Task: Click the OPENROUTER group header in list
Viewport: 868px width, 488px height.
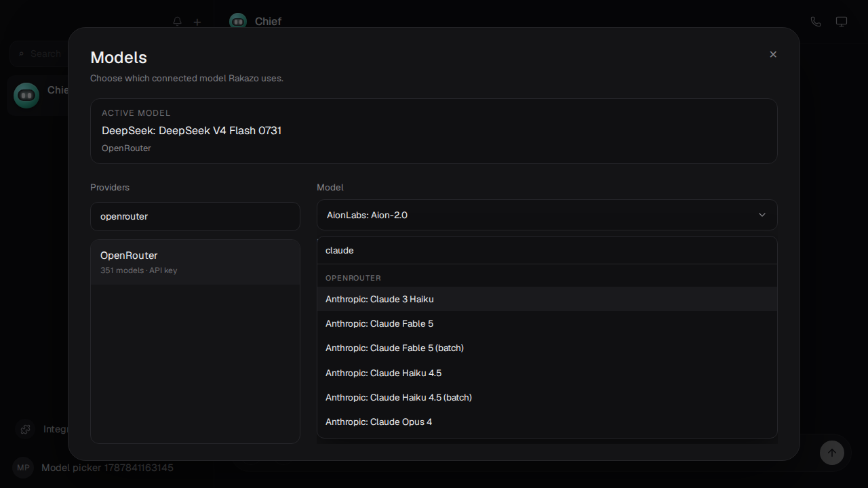Action: tap(353, 278)
